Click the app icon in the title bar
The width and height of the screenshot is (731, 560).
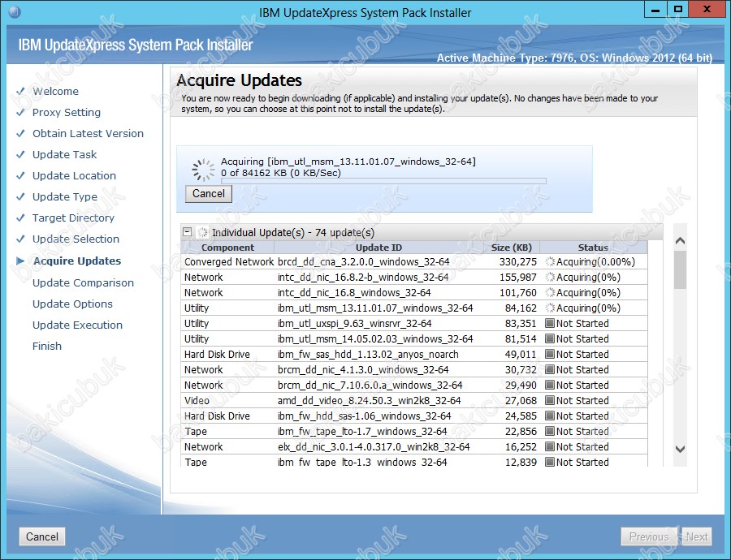[x=15, y=11]
